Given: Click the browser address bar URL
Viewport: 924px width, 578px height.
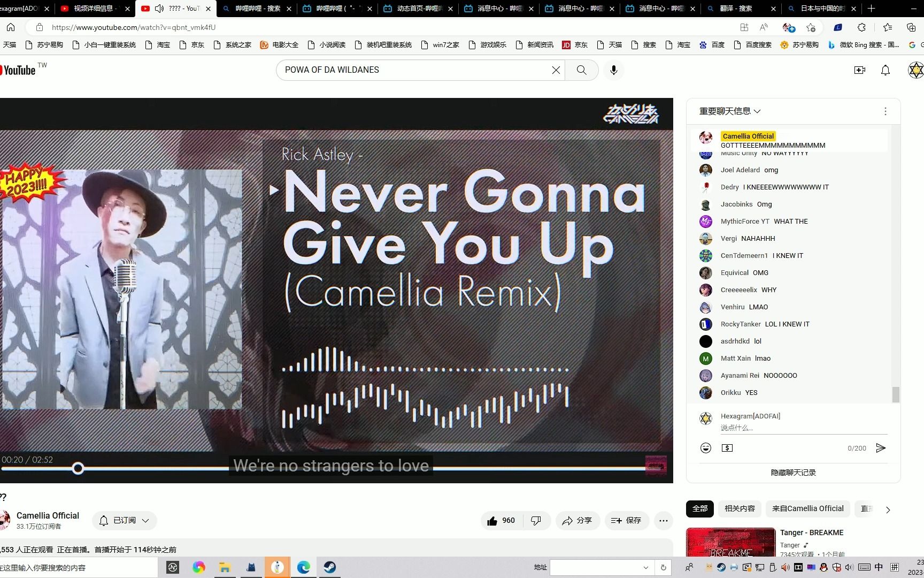Looking at the screenshot, I should (134, 27).
